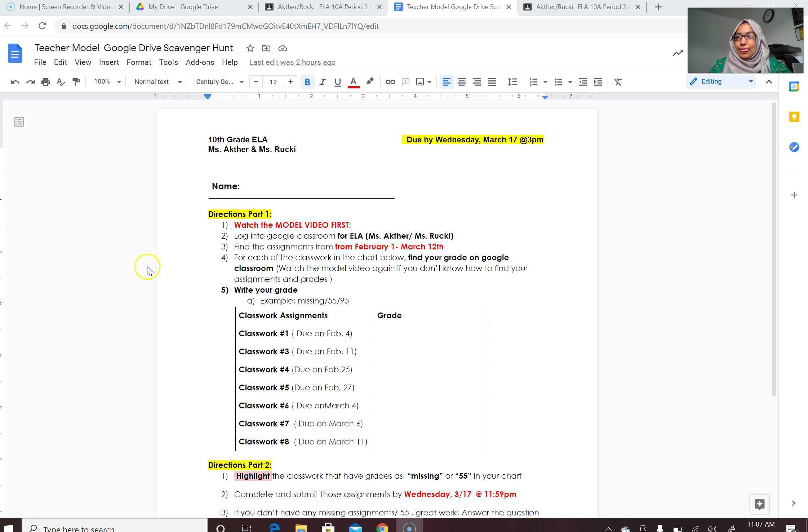Apply italic formatting
Screen dimensions: 808x532
pos(323,82)
